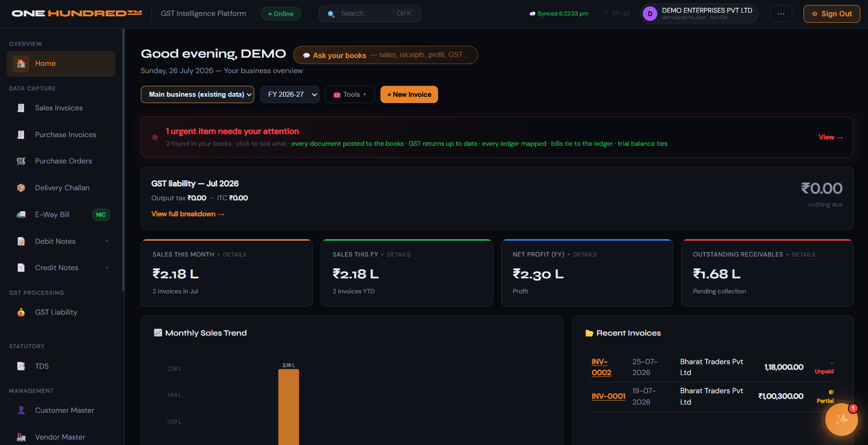This screenshot has width=868, height=445.
Task: Click the Customer Master person icon
Action: tap(21, 410)
